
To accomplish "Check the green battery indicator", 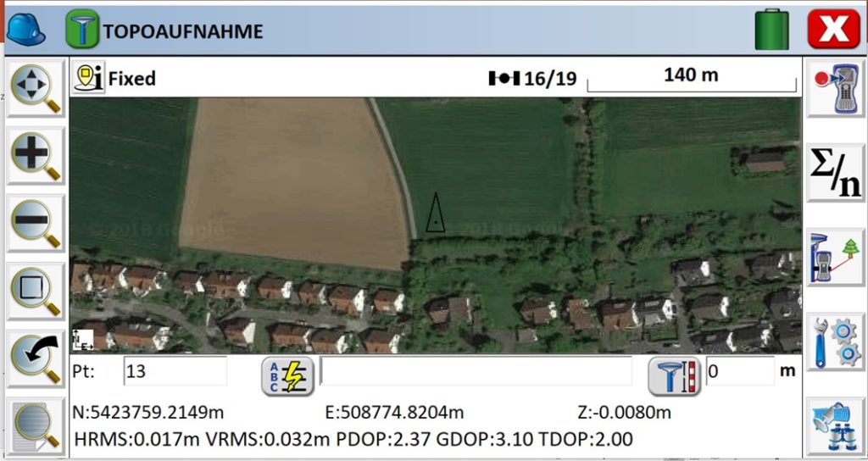I will tap(771, 30).
